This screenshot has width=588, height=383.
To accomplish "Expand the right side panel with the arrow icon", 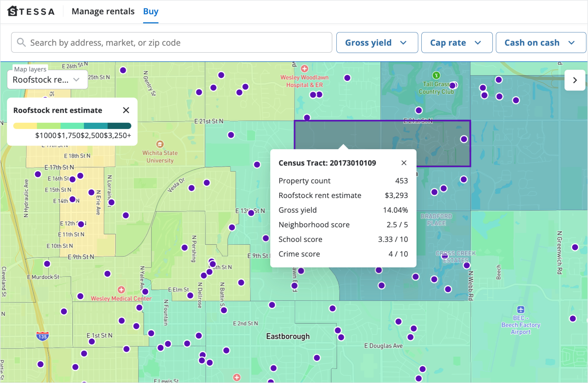I will point(575,80).
